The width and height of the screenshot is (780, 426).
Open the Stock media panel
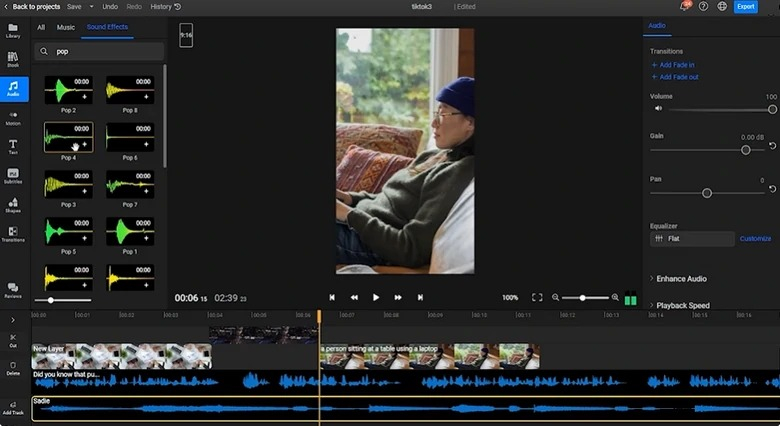point(13,60)
